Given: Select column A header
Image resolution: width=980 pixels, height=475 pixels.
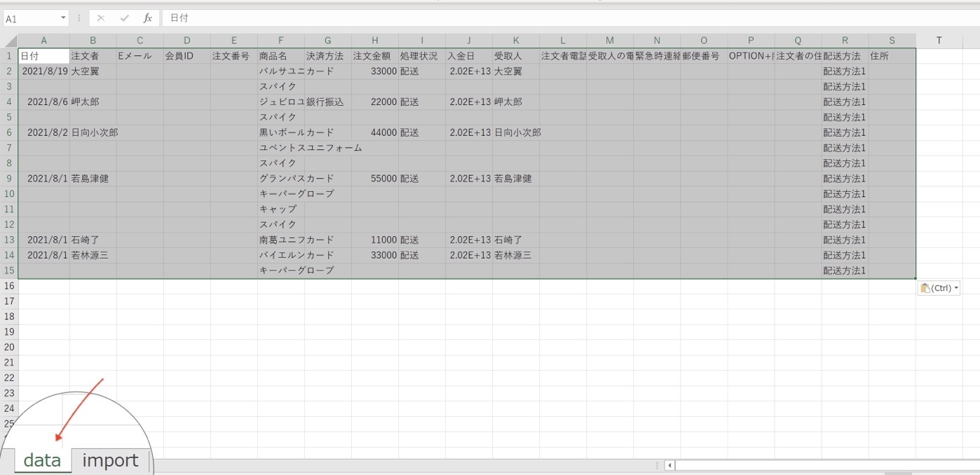Looking at the screenshot, I should coord(43,41).
